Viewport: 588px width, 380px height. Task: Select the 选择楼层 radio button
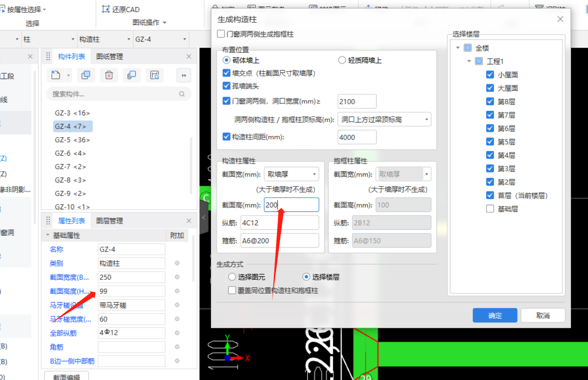[306, 277]
